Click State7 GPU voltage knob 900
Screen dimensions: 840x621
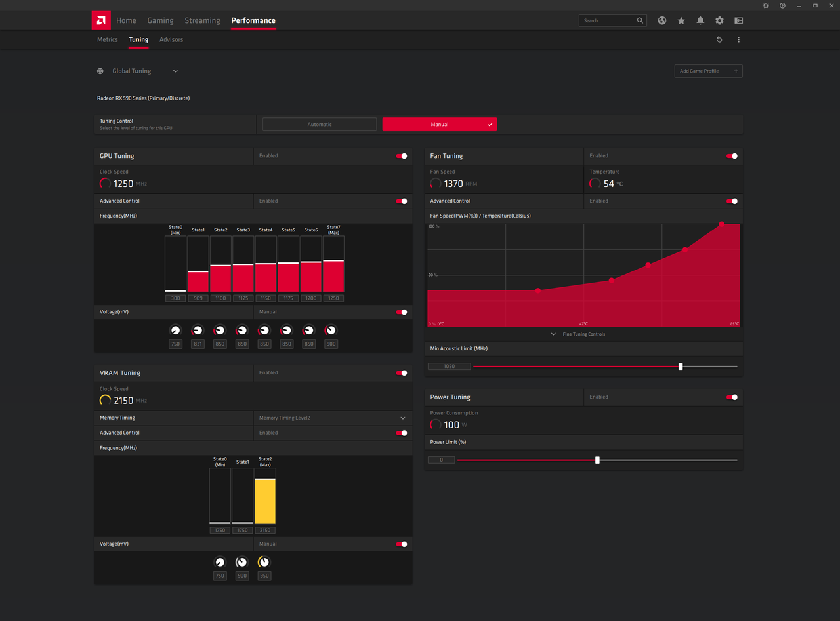[331, 331]
